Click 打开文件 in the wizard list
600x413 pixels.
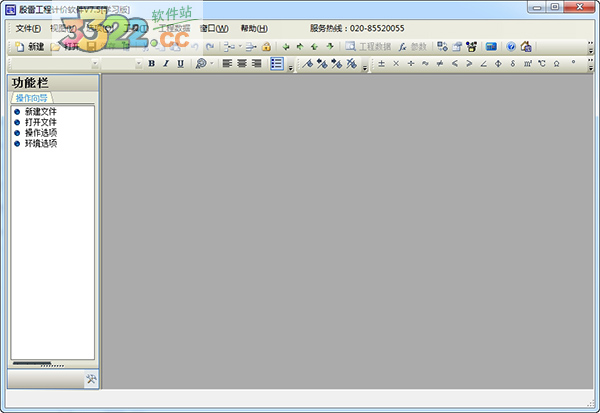(x=41, y=122)
